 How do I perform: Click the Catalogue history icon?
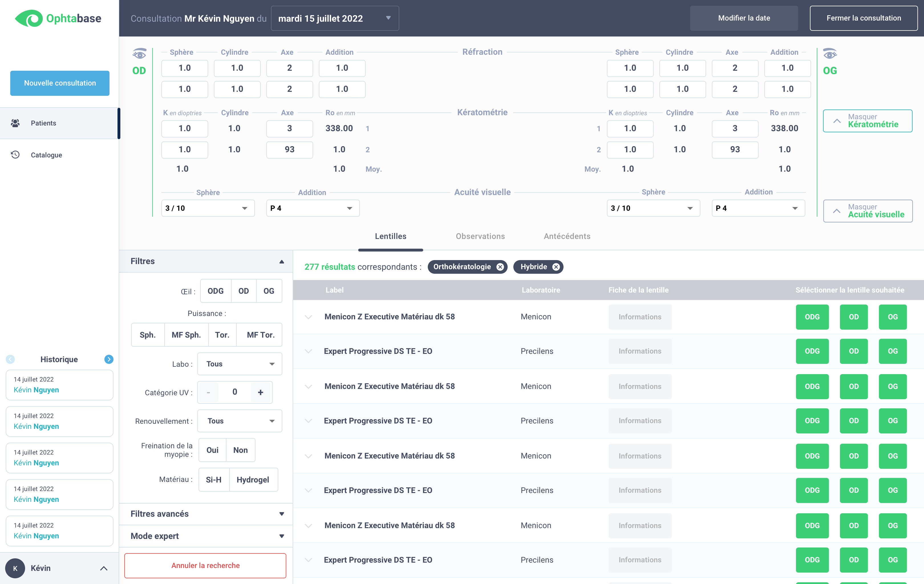[x=15, y=155]
